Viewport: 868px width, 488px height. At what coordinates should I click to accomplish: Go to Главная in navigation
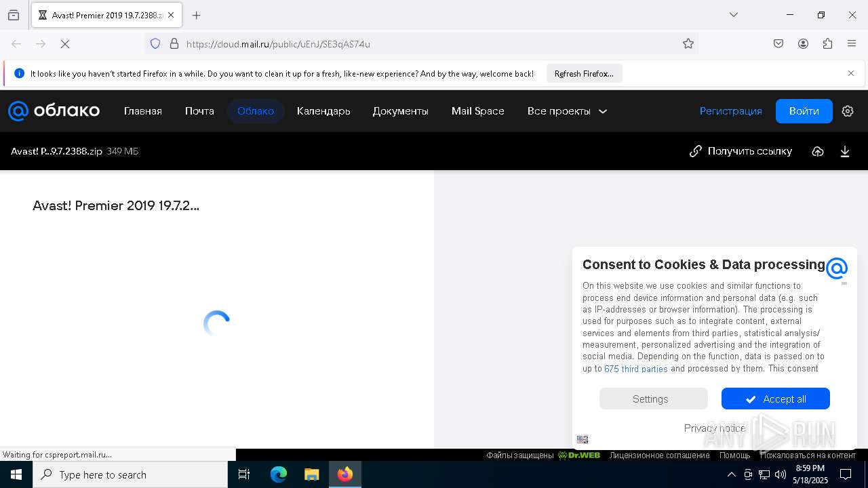pyautogui.click(x=143, y=111)
